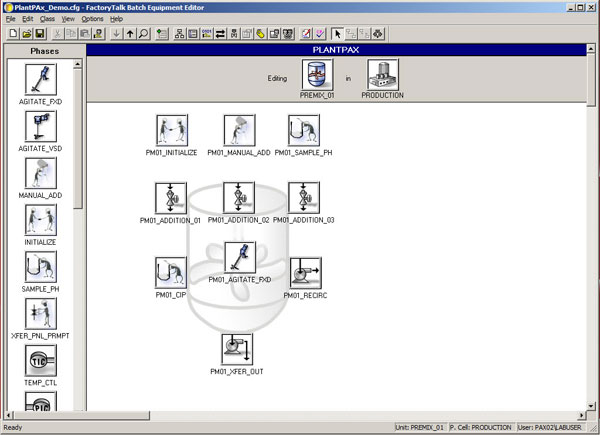
Task: Select TEMP_CTL phase in Phases panel
Action: (x=41, y=360)
